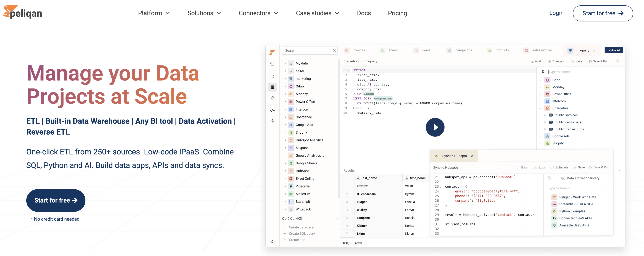Close the Sync to Hubspot tab
This screenshot has height=256, width=644.
tap(472, 156)
